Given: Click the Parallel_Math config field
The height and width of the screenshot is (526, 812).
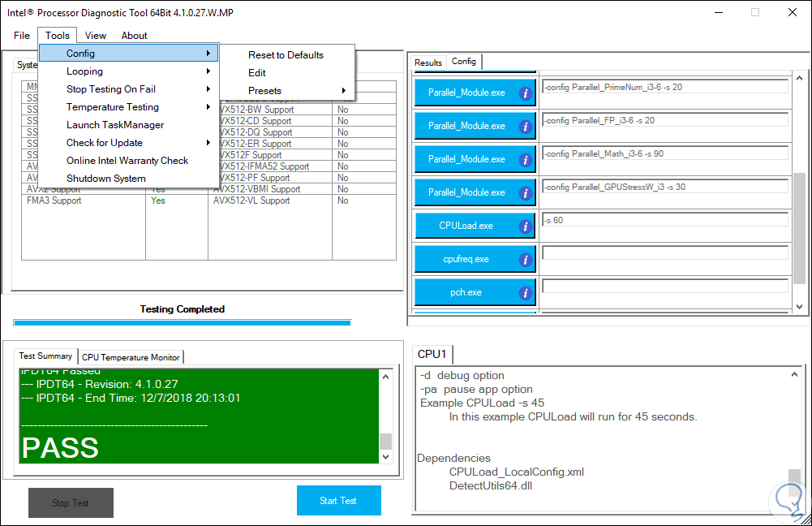Looking at the screenshot, I should [665, 153].
